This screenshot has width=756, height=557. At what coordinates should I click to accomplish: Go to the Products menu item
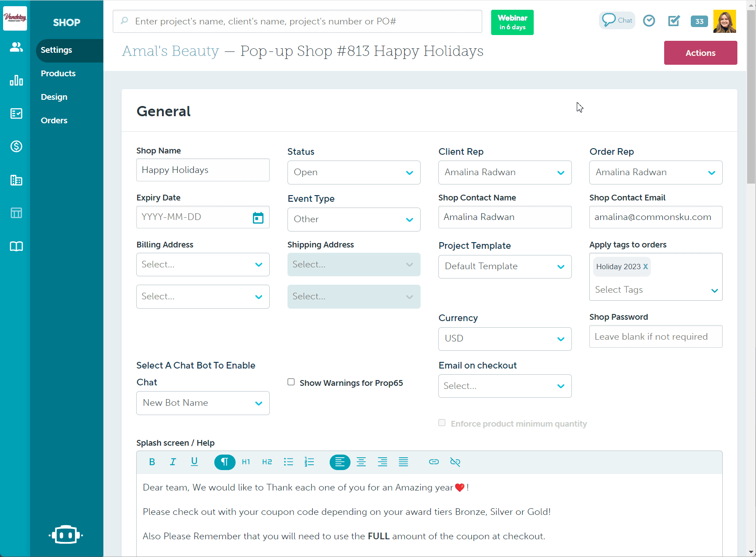[58, 74]
